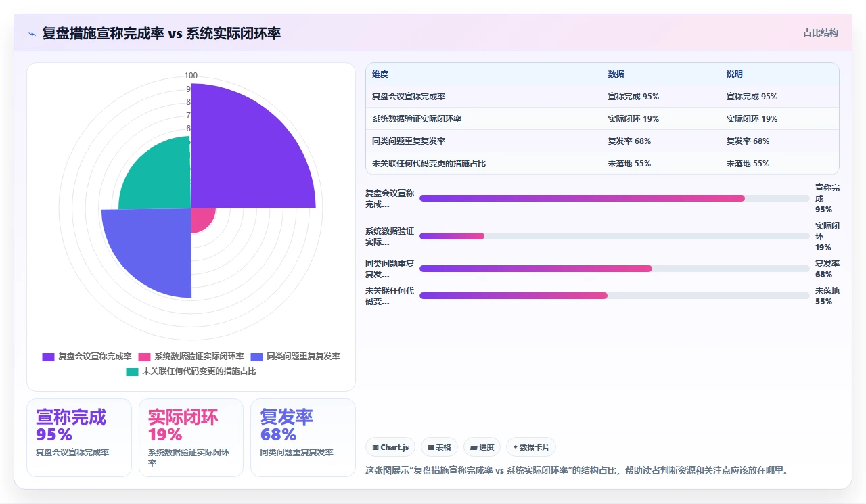Viewport: 866px width, 504px height.
Task: Click the 95% 宣称完成 progress bar
Action: (x=614, y=198)
